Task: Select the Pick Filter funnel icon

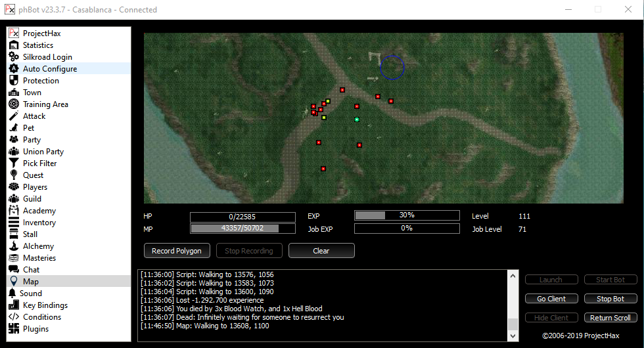Action: pos(14,163)
